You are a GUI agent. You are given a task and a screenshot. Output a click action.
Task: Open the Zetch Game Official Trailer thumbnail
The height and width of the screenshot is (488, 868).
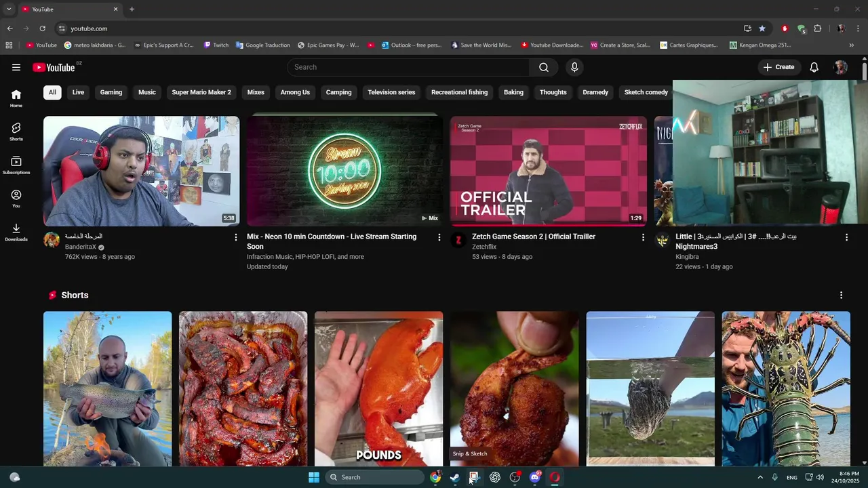point(549,171)
